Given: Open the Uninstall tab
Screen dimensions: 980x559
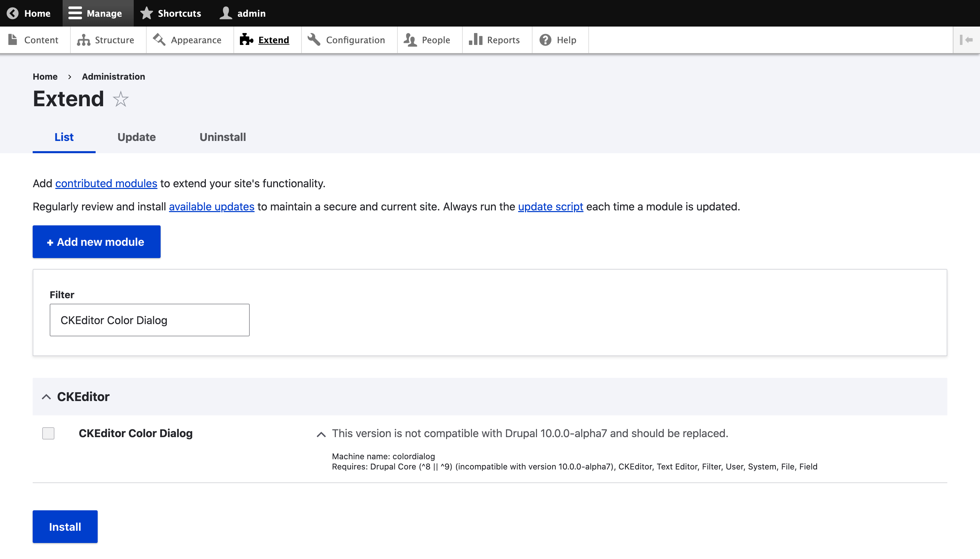Looking at the screenshot, I should pyautogui.click(x=223, y=137).
